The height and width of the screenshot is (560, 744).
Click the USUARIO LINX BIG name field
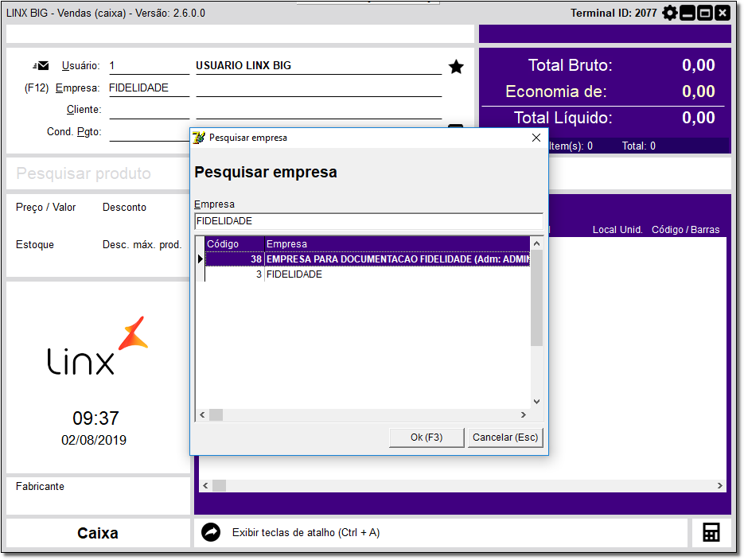[318, 66]
